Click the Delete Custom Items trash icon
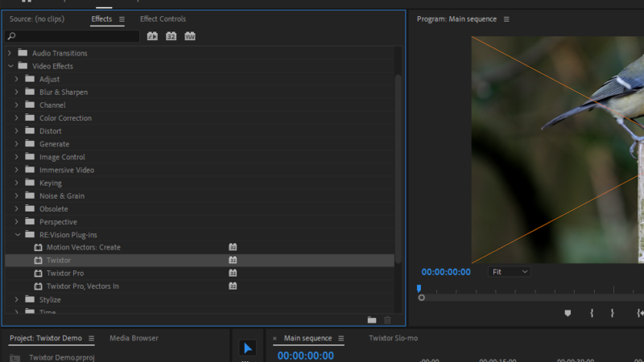The width and height of the screenshot is (644, 362). pyautogui.click(x=387, y=320)
